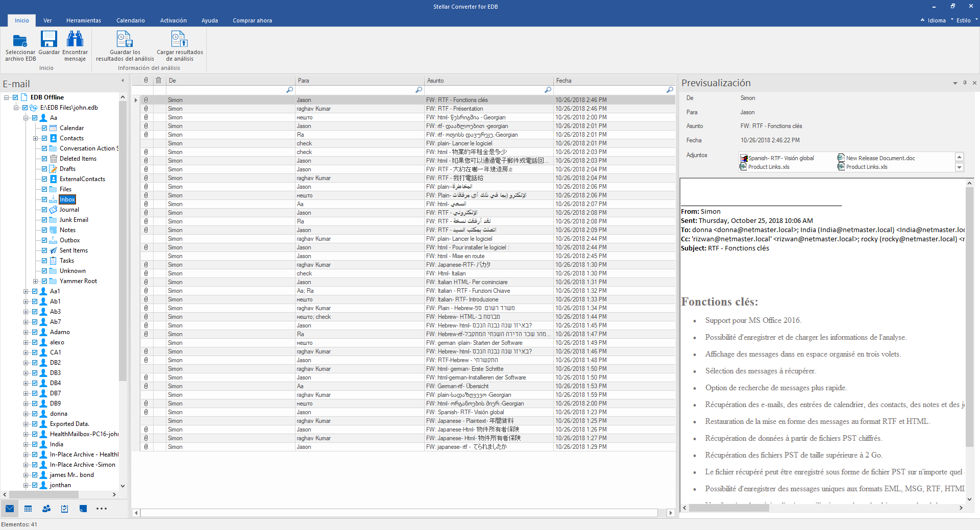Image resolution: width=980 pixels, height=530 pixels.
Task: Open Spanish- RTF- Visión global attachment
Action: click(777, 158)
